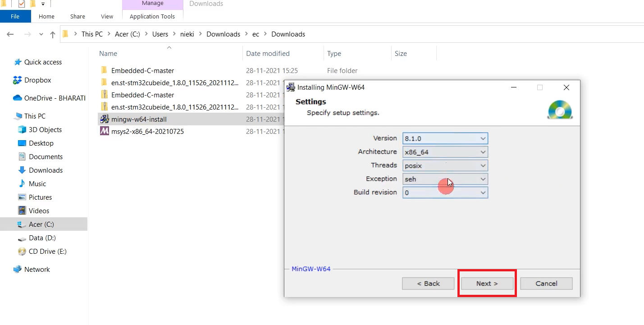644x325 pixels.
Task: Click the Dropbox logo icon
Action: (x=18, y=80)
